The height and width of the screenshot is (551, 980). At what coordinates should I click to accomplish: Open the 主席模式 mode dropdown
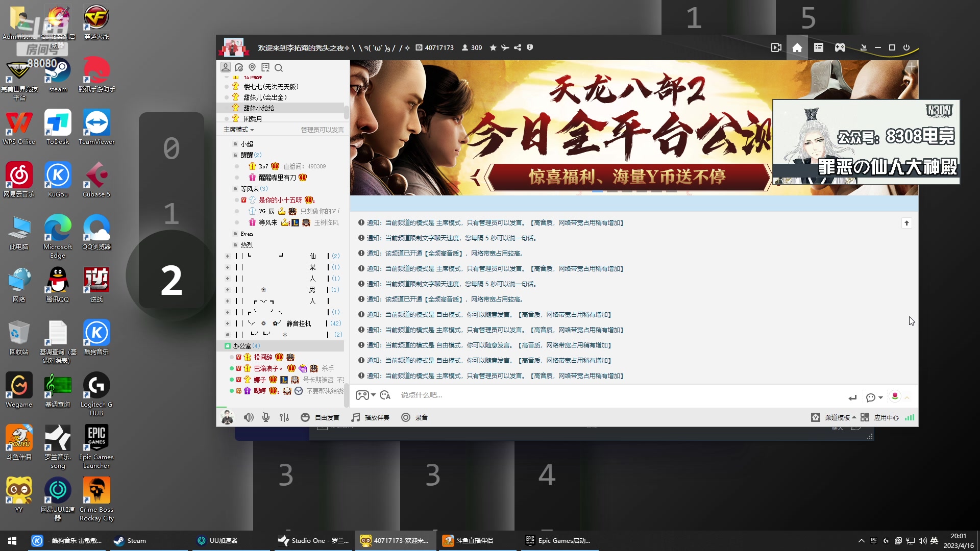click(238, 130)
